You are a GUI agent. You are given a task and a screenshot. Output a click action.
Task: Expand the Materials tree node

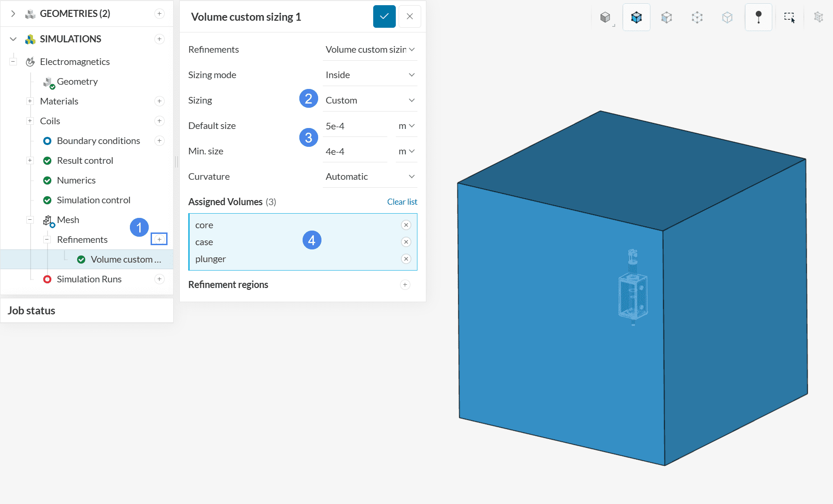tap(30, 101)
